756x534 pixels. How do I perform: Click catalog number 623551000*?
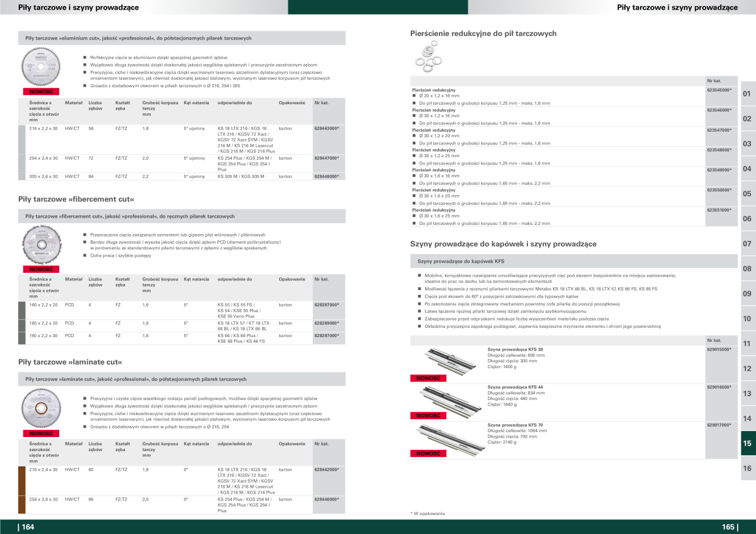(x=719, y=209)
